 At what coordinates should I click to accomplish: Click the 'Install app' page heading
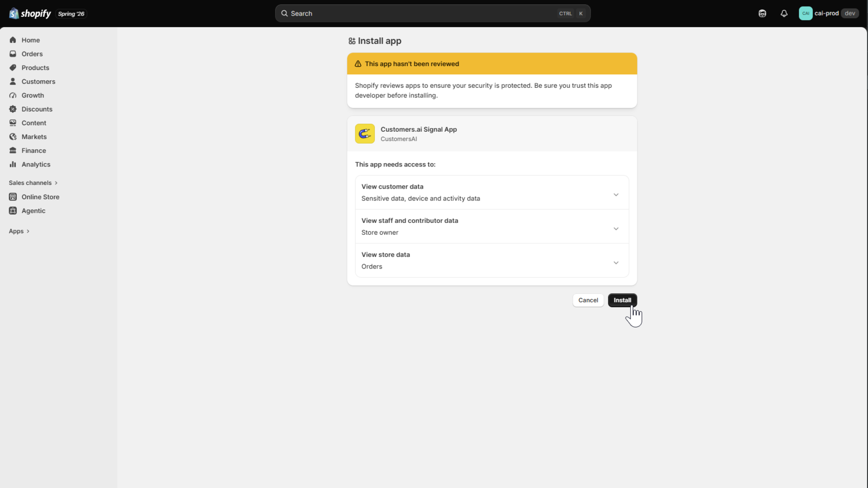tap(380, 41)
